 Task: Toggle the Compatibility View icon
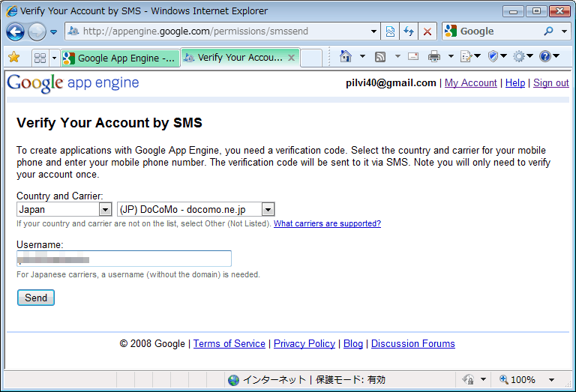coord(390,31)
